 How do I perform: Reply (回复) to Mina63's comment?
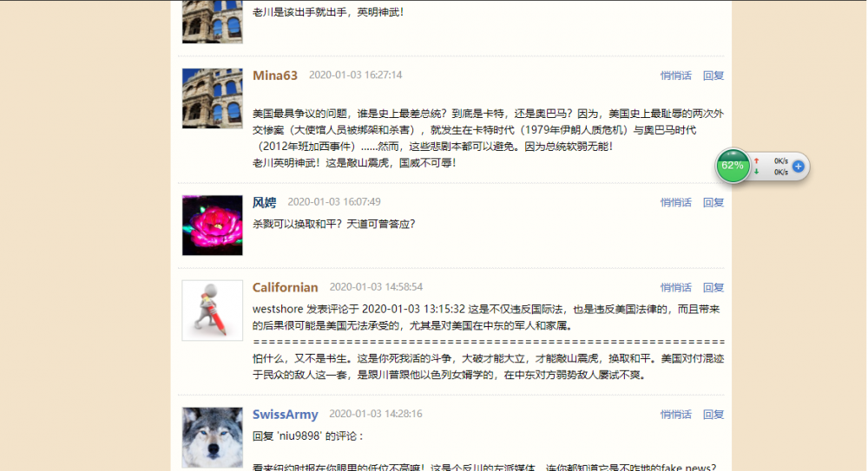[x=713, y=75]
